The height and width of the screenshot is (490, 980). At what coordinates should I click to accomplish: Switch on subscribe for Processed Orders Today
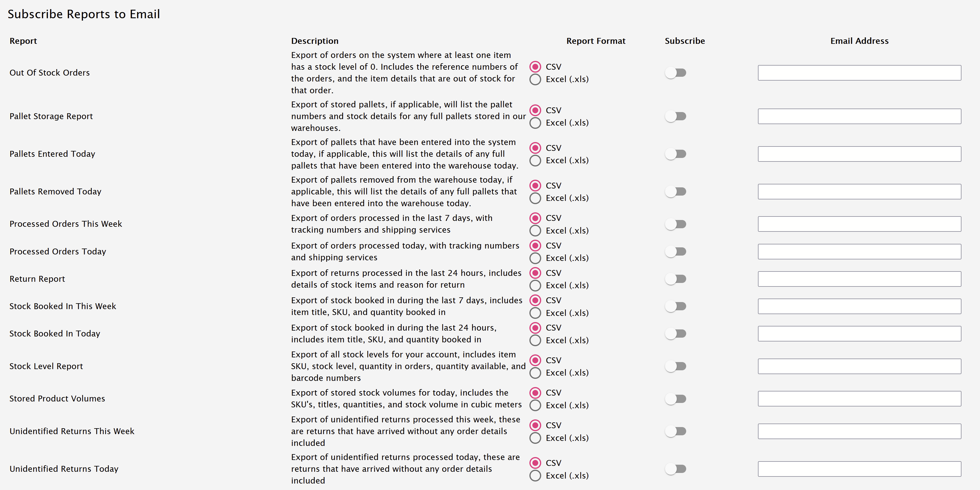[675, 251]
